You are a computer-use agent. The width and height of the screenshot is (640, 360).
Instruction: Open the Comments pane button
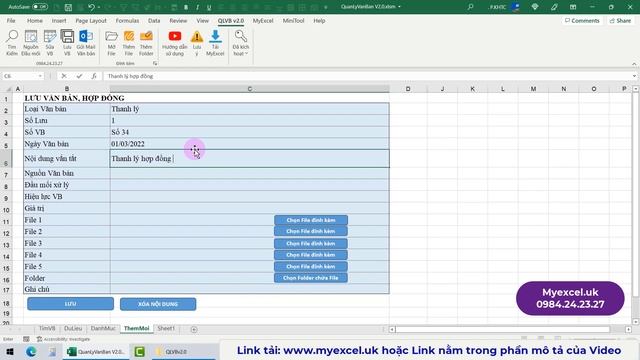(582, 20)
